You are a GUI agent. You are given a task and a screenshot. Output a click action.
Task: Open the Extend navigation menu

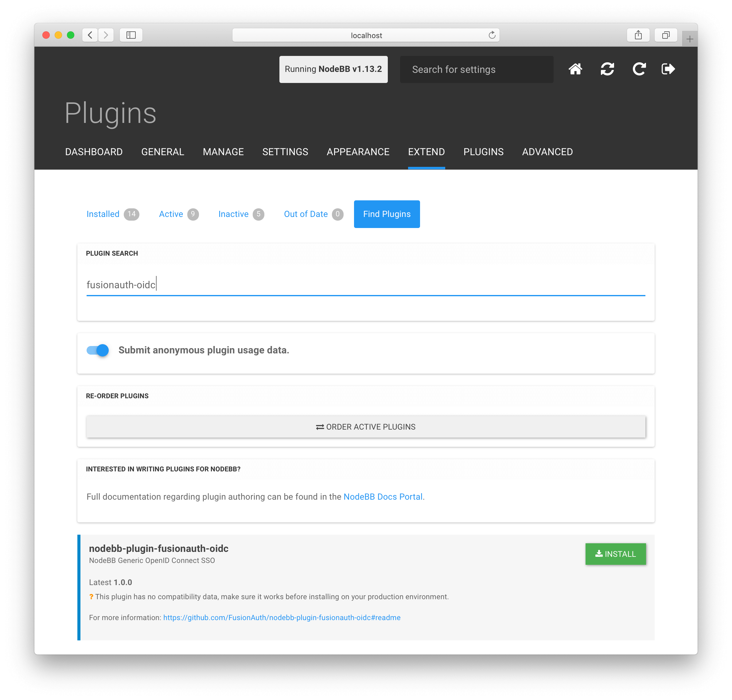(426, 152)
